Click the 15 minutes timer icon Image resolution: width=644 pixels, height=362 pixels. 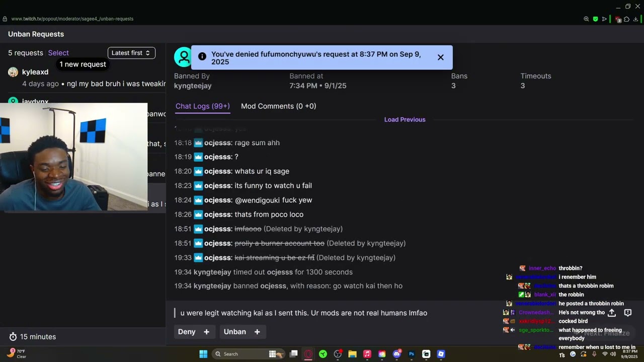[x=13, y=337]
